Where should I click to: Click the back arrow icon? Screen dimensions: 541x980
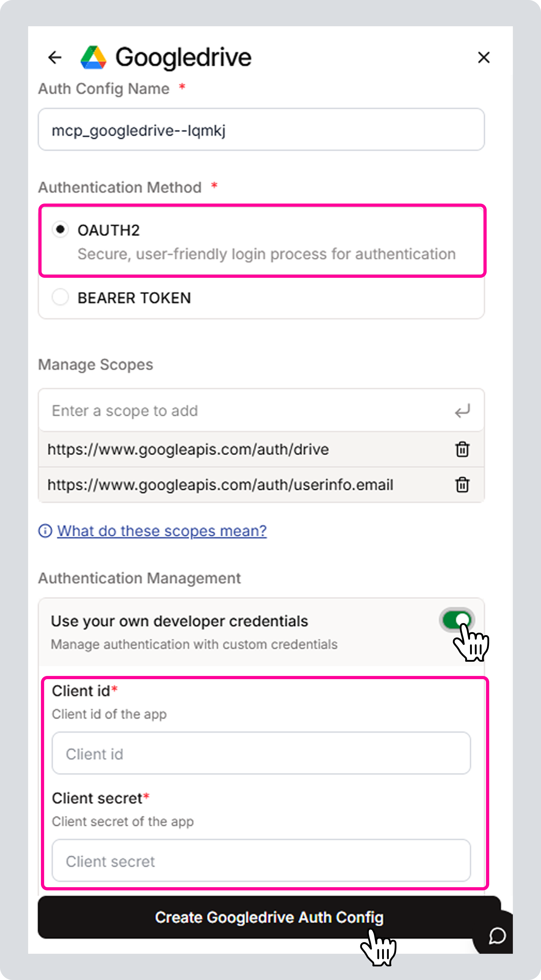tap(55, 57)
